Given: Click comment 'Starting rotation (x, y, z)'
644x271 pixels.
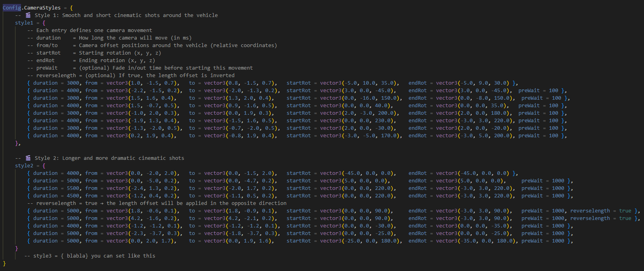Looking at the screenshot, I should coord(120,53).
